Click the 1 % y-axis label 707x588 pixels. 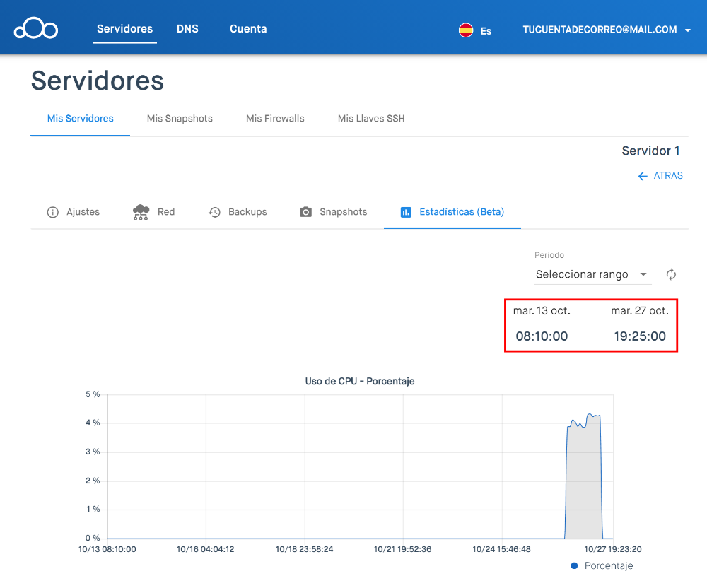pyautogui.click(x=93, y=509)
